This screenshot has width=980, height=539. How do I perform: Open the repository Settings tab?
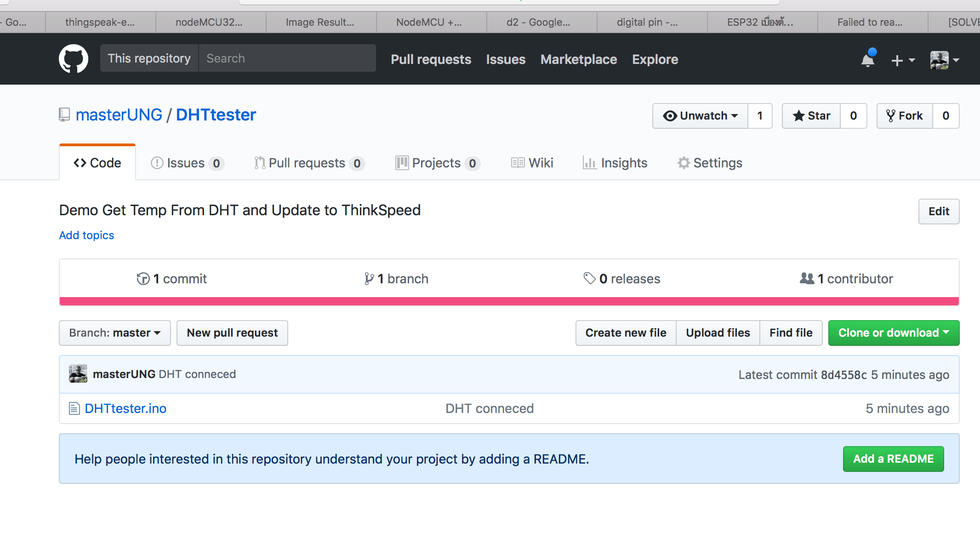click(710, 163)
